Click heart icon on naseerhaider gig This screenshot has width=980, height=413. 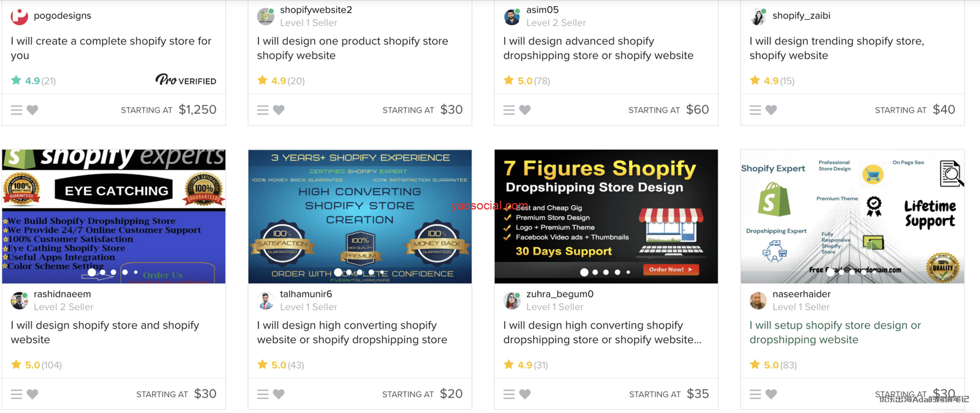coord(771,394)
